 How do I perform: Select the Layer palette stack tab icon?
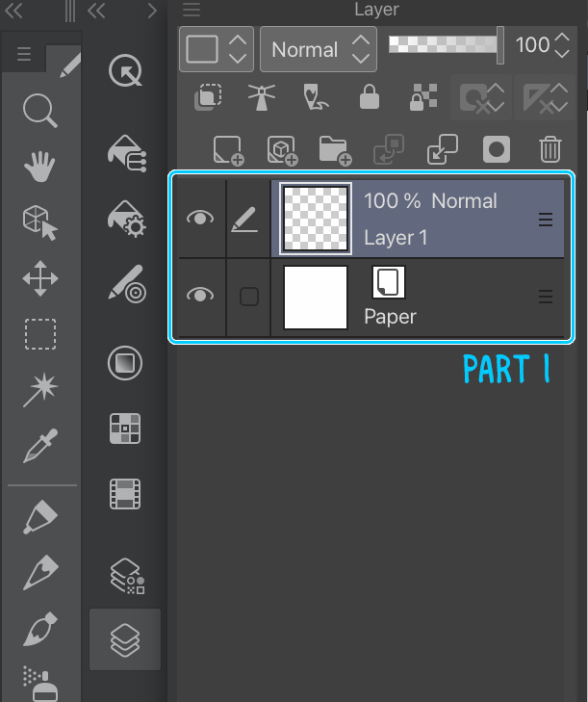click(x=125, y=638)
